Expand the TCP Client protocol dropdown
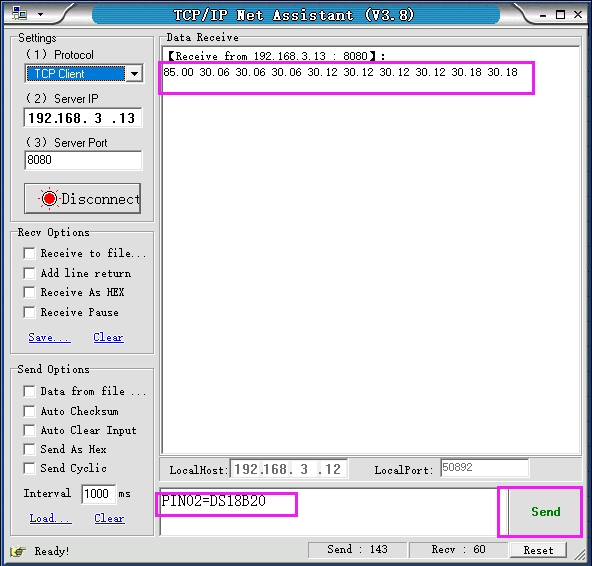 pyautogui.click(x=135, y=74)
